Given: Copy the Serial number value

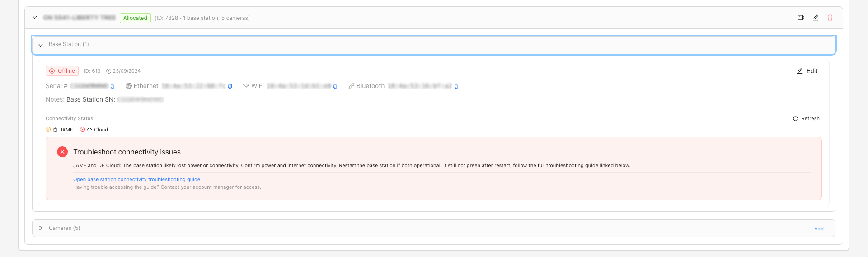Looking at the screenshot, I should click(113, 86).
